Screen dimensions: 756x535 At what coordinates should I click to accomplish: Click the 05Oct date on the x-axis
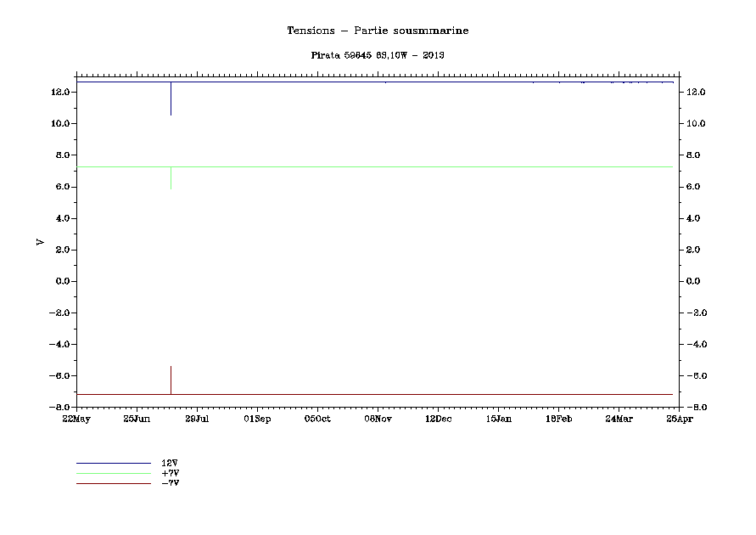click(x=317, y=419)
